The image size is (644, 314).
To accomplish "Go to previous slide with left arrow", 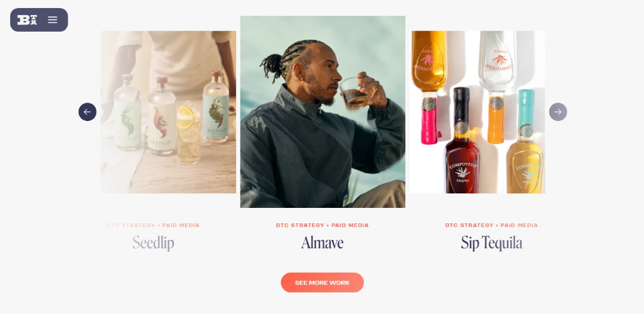I will (x=87, y=112).
